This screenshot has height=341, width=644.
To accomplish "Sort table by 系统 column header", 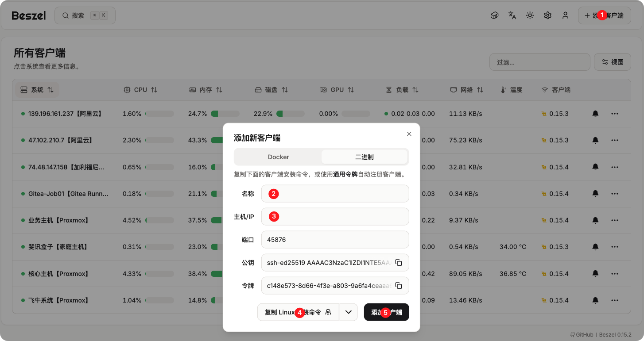I will point(37,90).
